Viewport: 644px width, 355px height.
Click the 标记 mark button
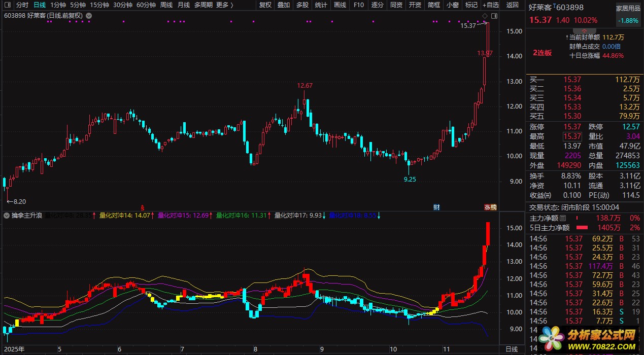pos(471,5)
